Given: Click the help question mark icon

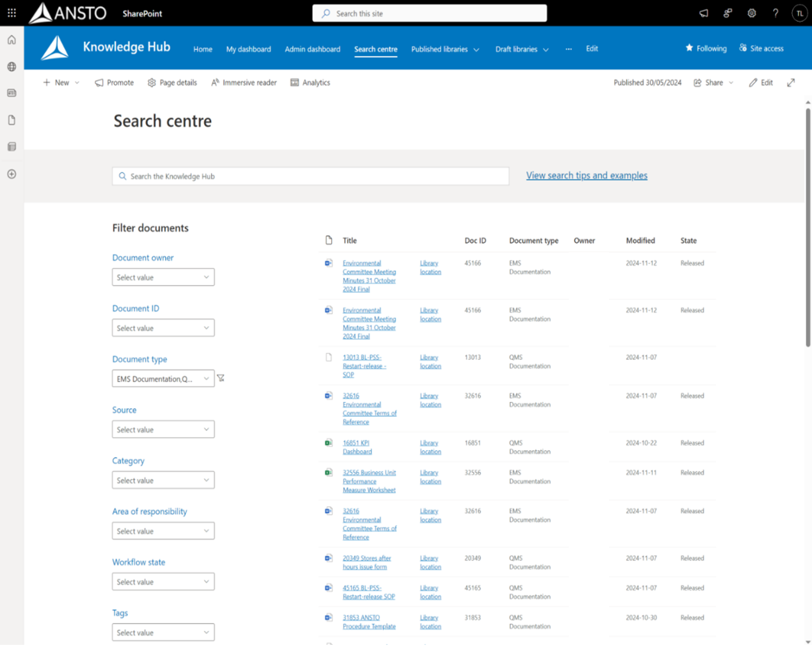Looking at the screenshot, I should click(776, 13).
